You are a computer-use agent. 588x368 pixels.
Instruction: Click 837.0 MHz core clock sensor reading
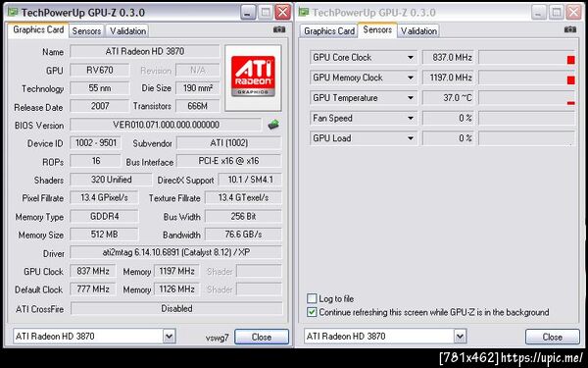tap(449, 58)
